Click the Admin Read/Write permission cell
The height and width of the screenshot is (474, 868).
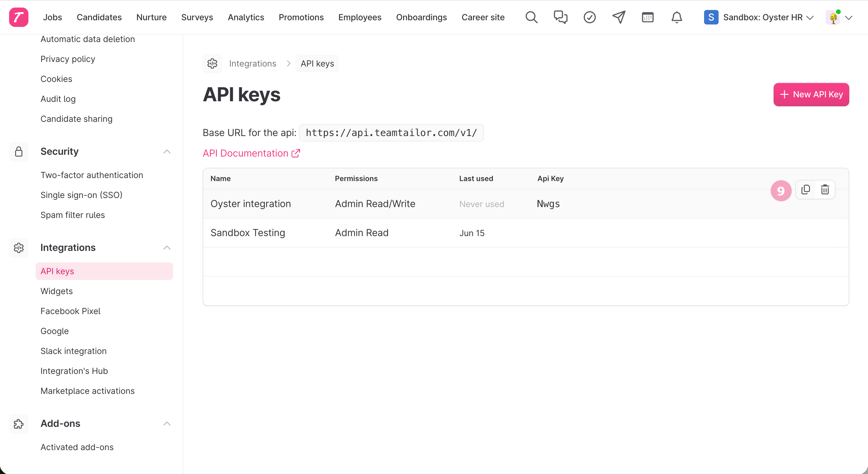pyautogui.click(x=375, y=204)
